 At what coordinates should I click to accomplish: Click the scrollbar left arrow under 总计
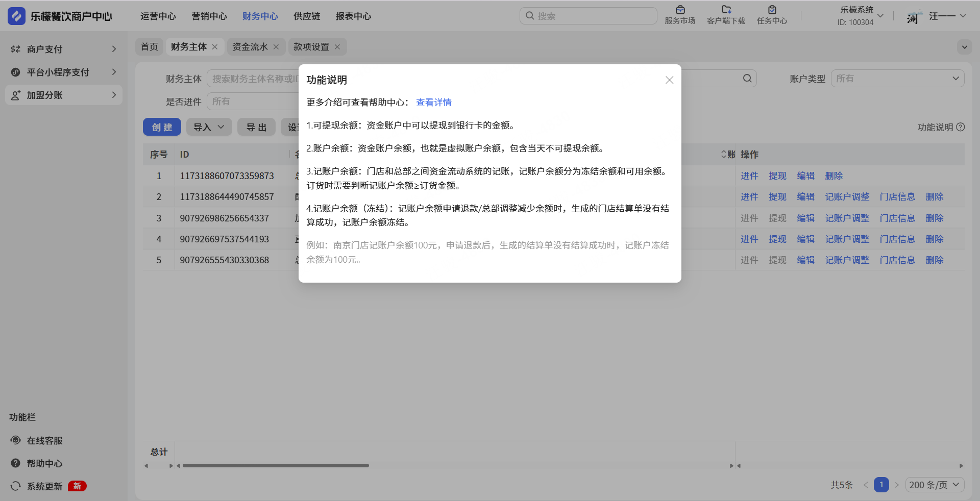click(146, 466)
